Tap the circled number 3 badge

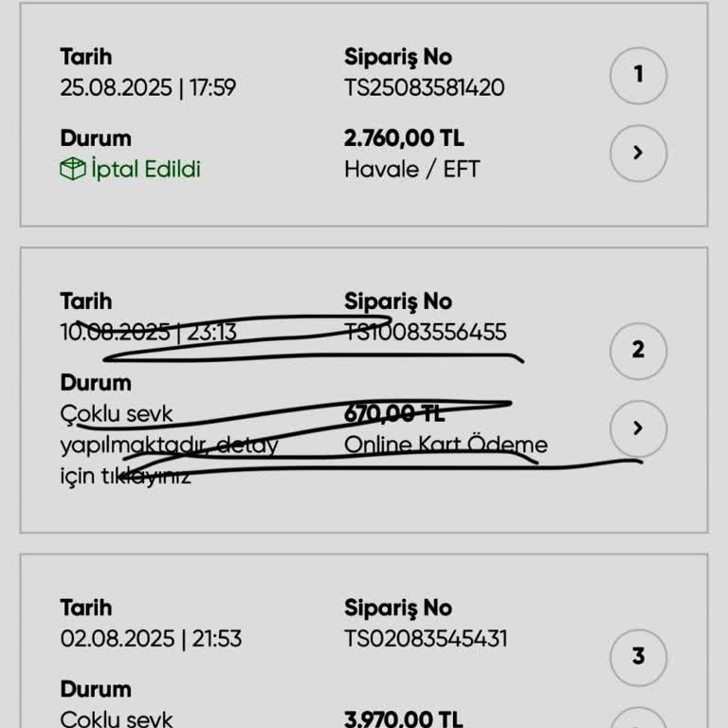click(x=638, y=656)
